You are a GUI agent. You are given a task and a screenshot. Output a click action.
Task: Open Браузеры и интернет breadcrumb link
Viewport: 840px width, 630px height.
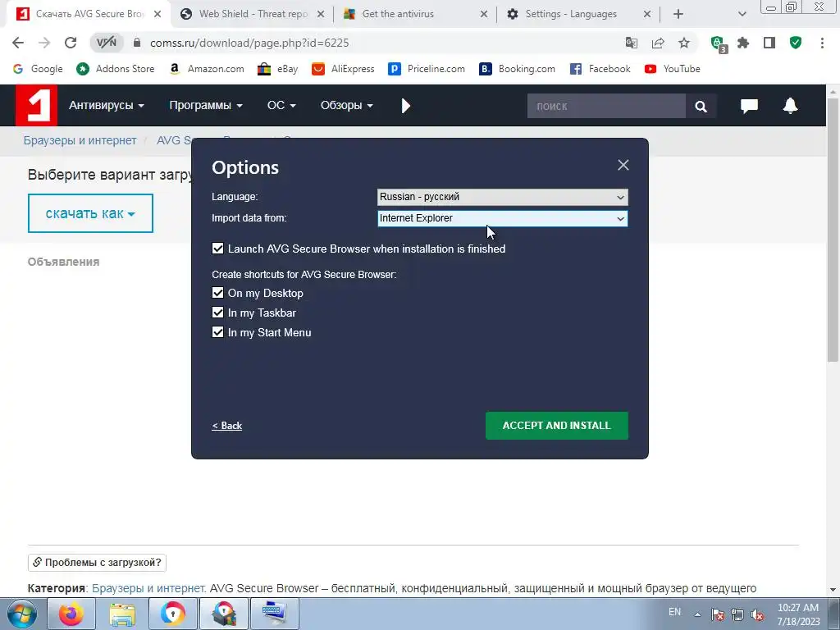(x=80, y=140)
